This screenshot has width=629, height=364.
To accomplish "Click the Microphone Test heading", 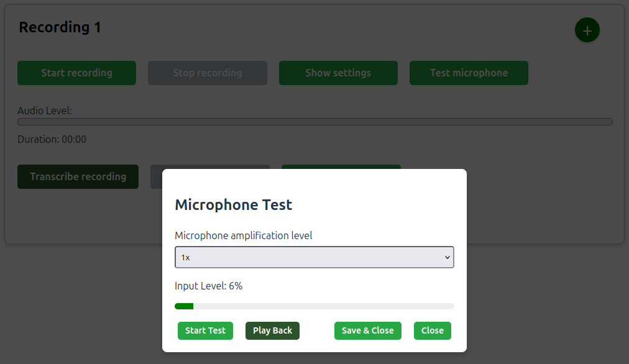I will (x=233, y=204).
